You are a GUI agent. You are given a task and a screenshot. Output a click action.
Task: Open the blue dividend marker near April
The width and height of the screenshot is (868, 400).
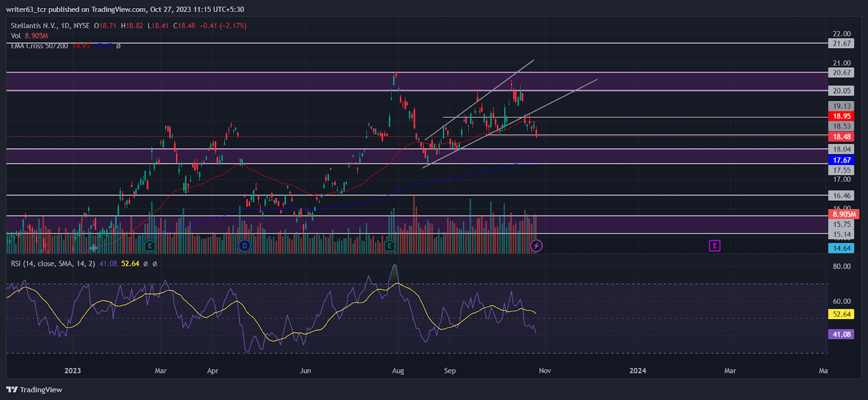(245, 246)
